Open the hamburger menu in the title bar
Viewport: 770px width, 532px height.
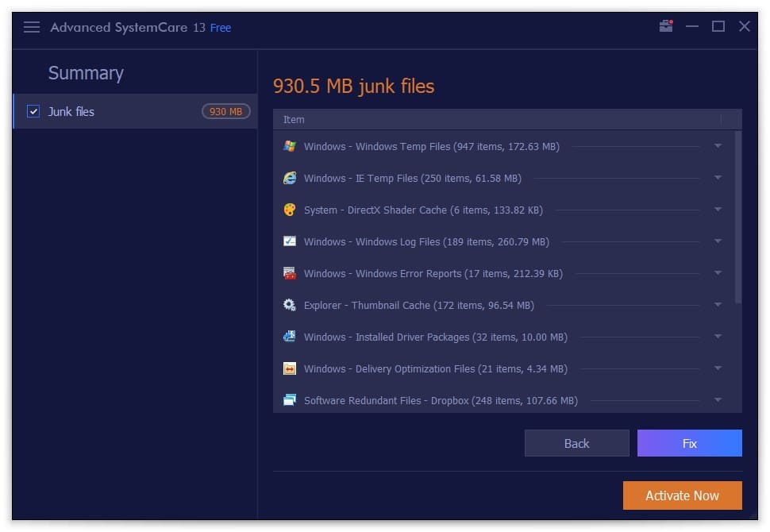coord(32,27)
